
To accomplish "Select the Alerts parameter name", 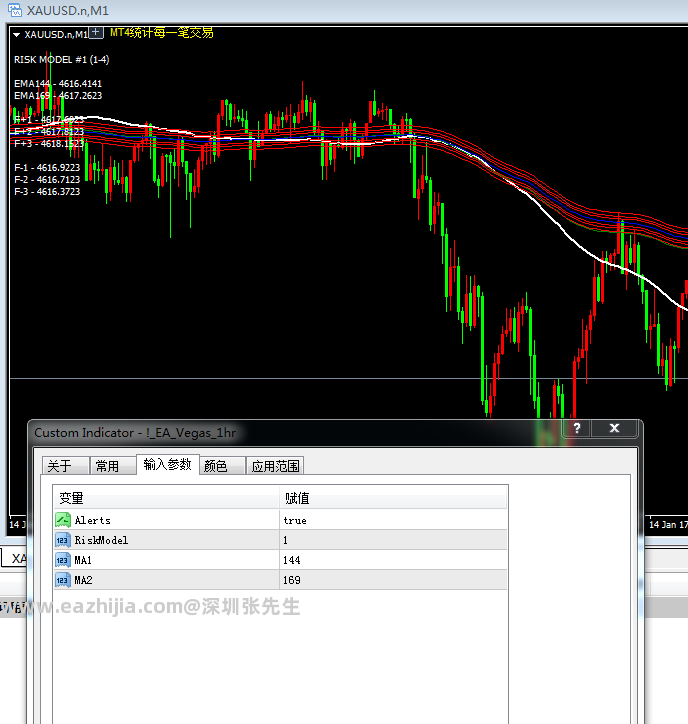I will click(x=92, y=520).
